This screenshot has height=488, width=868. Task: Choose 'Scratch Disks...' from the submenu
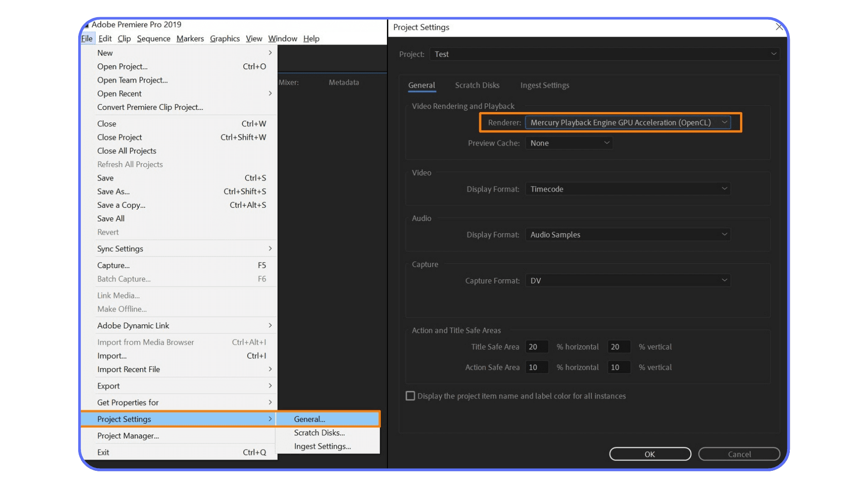click(x=319, y=432)
